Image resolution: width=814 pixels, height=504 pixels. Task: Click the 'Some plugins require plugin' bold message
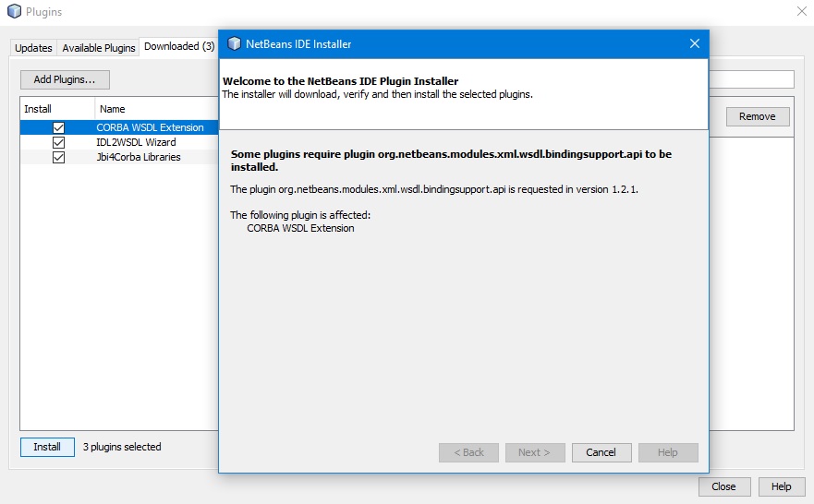coord(451,161)
